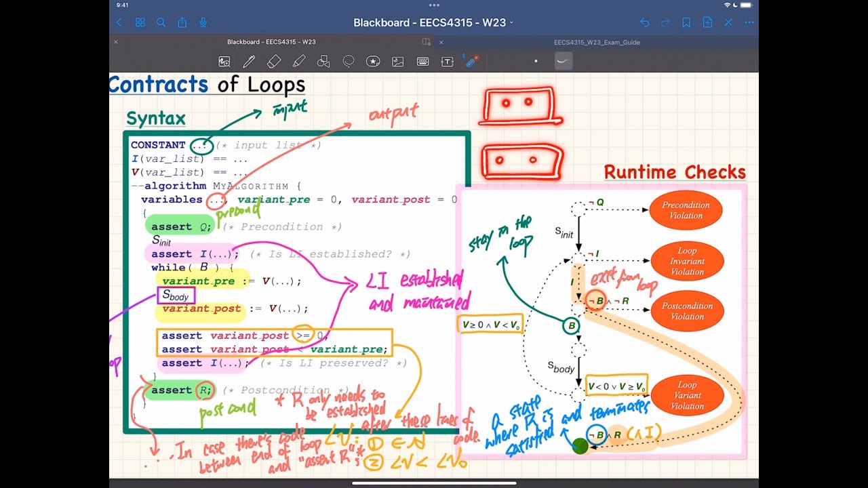Choose the insert Image tool

point(398,62)
